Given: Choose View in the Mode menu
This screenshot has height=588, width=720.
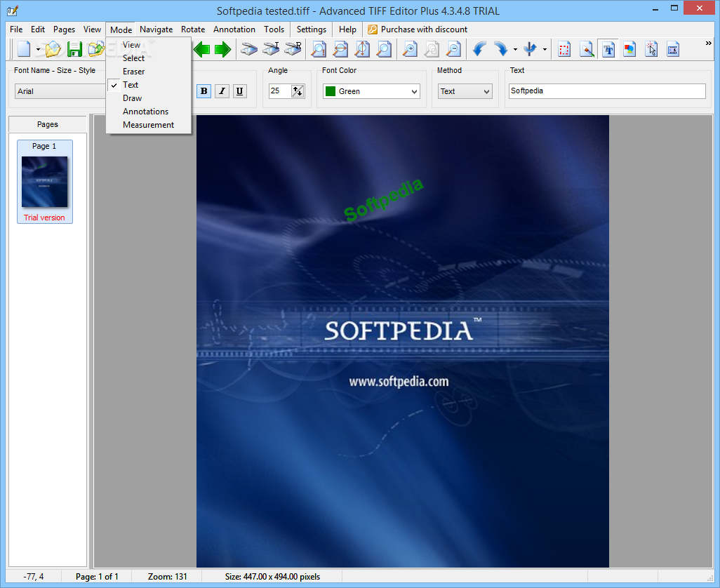Looking at the screenshot, I should (x=149, y=45).
